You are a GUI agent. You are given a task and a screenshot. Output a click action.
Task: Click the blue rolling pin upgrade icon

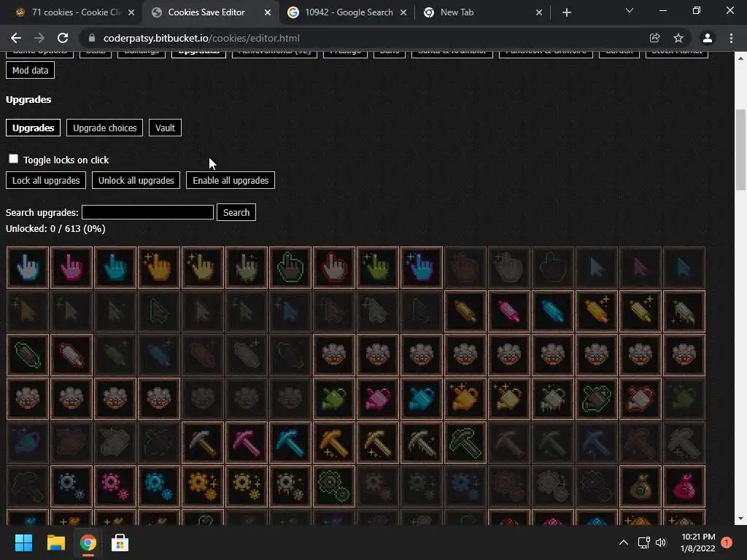[553, 311]
